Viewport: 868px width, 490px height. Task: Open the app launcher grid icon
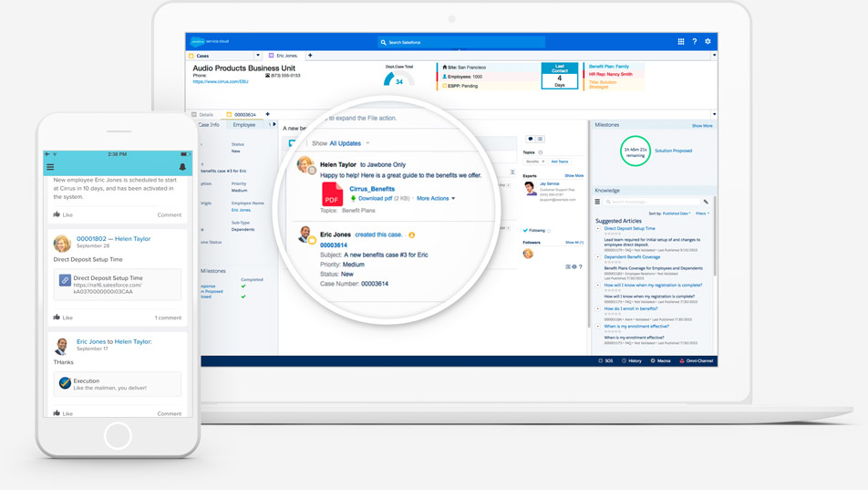[681, 42]
